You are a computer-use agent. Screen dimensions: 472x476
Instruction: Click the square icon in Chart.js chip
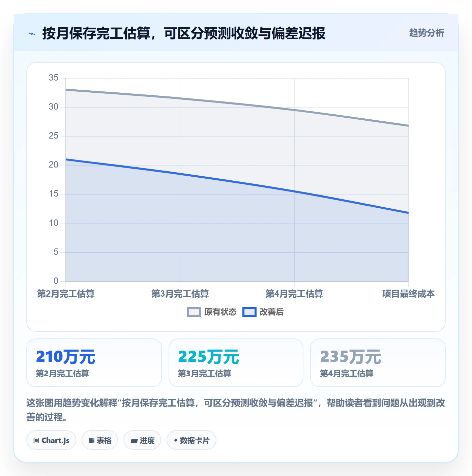[36, 441]
